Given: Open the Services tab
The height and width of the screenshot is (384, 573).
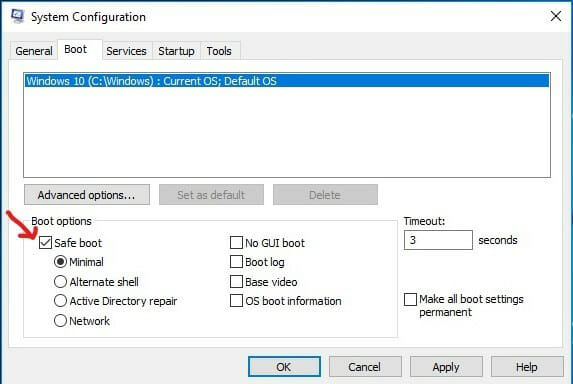Looking at the screenshot, I should point(126,51).
